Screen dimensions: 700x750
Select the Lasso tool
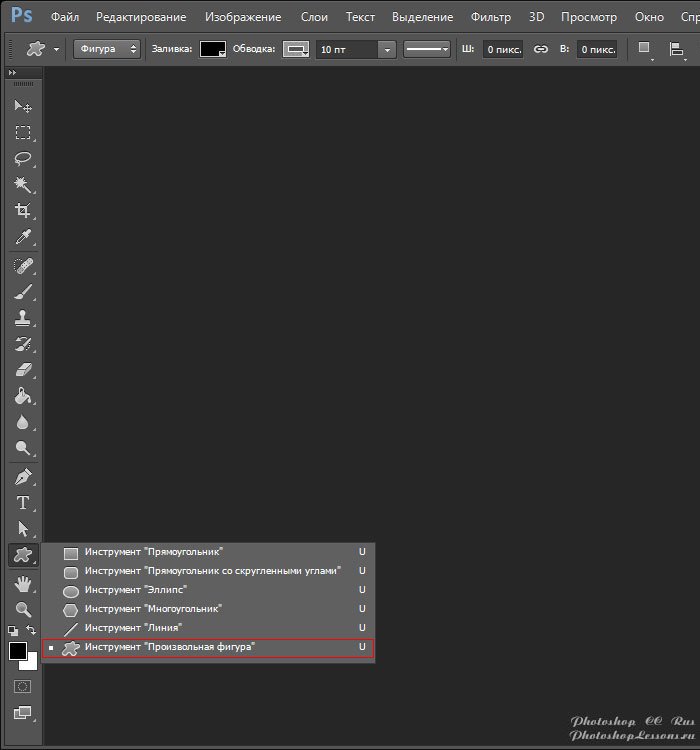[22, 159]
